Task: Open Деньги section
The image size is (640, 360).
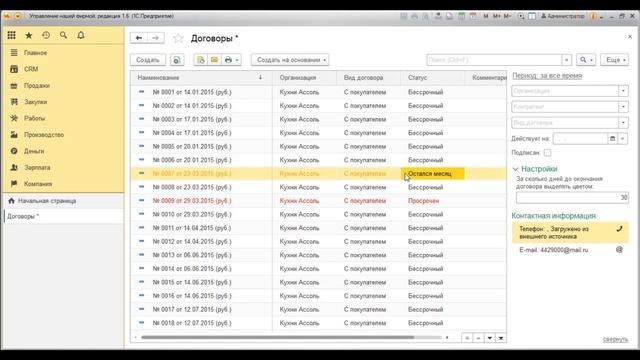Action: tap(34, 151)
